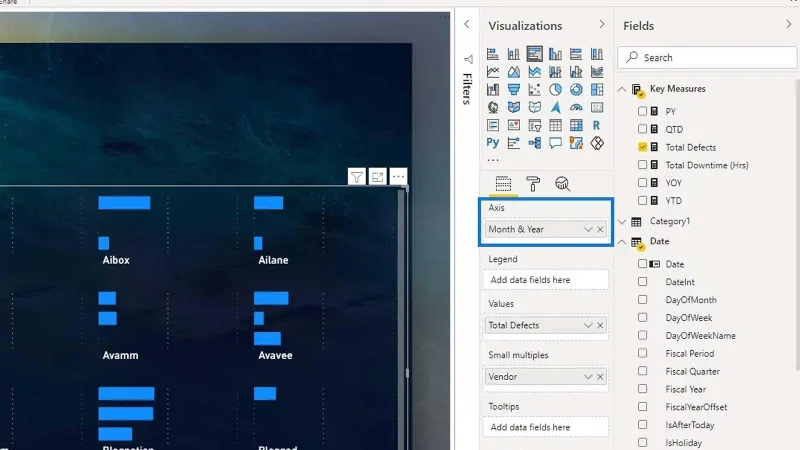The width and height of the screenshot is (800, 450).
Task: Expand the Filters pane arrow
Action: coord(467,24)
